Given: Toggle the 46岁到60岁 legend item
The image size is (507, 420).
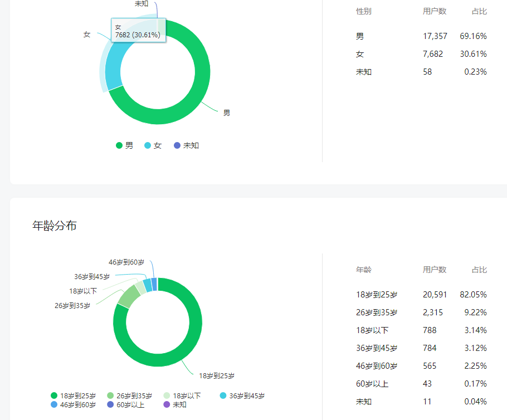Looking at the screenshot, I should click(x=74, y=405).
